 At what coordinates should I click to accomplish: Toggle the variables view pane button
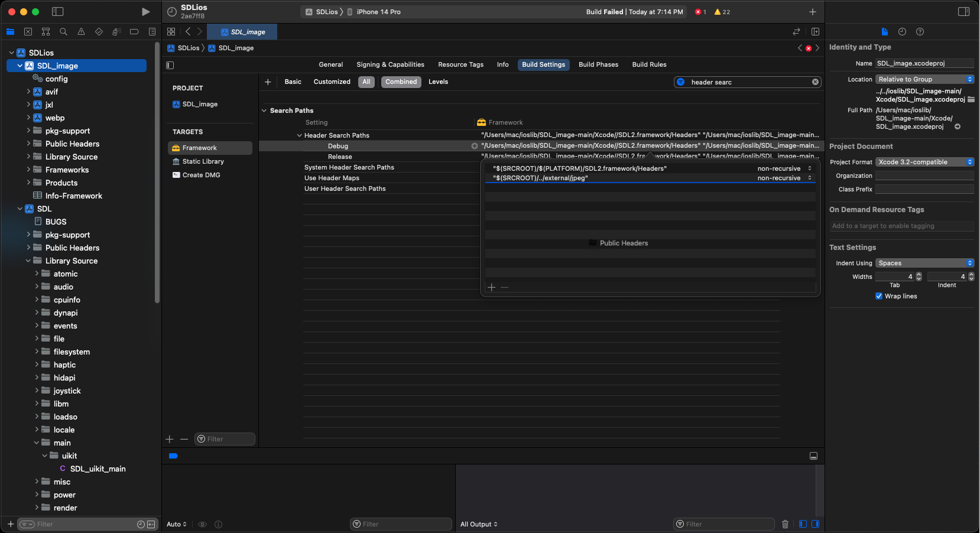803,524
